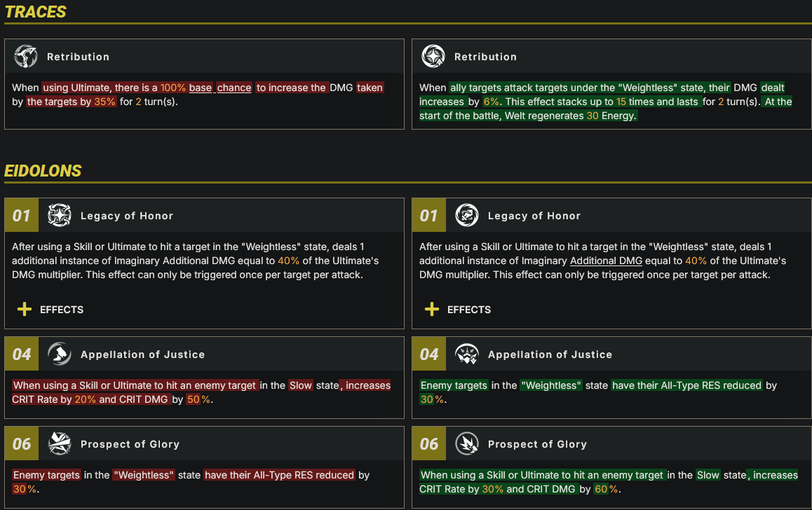Click the right 'Legacy of Honor' title

click(534, 216)
